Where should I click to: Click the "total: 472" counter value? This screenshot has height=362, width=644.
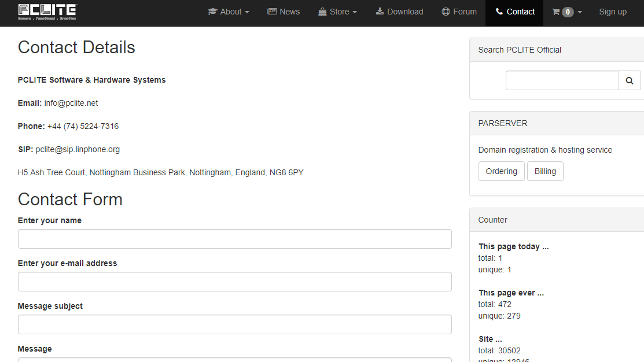point(495,304)
